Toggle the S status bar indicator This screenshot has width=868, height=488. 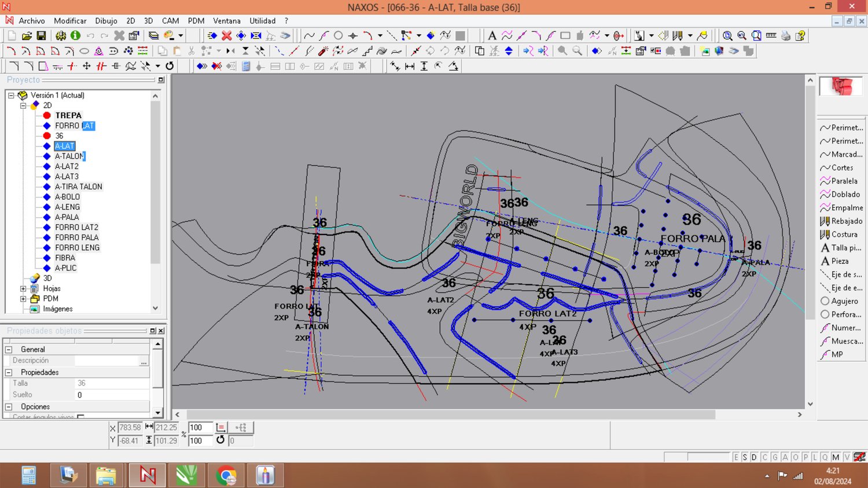tap(745, 457)
